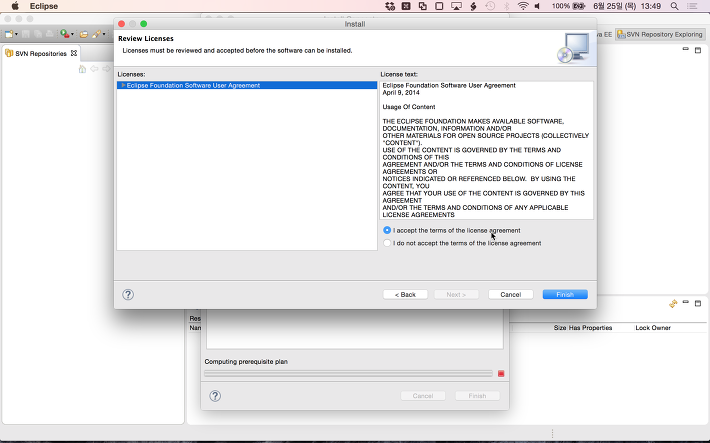Select 'I do not accept the terms' radio

(x=387, y=243)
